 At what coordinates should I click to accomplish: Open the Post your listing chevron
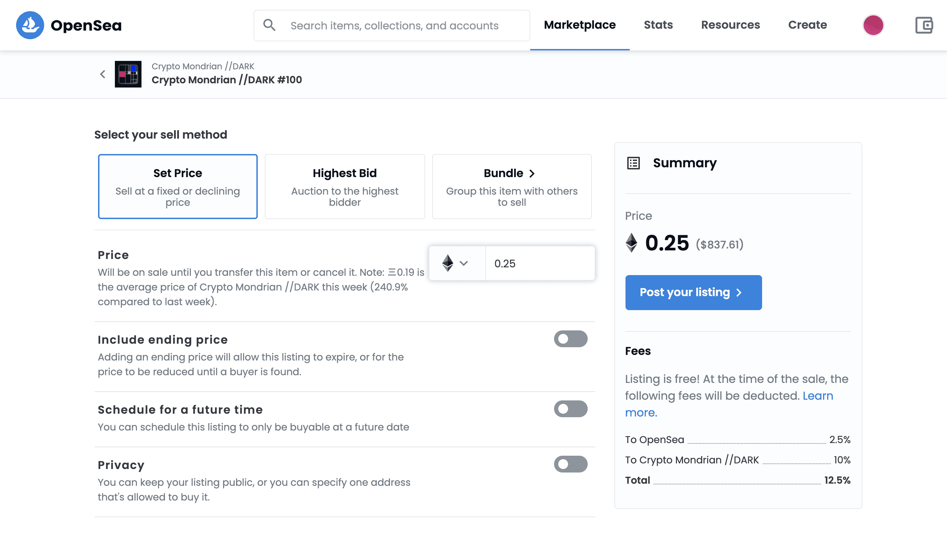pyautogui.click(x=739, y=292)
